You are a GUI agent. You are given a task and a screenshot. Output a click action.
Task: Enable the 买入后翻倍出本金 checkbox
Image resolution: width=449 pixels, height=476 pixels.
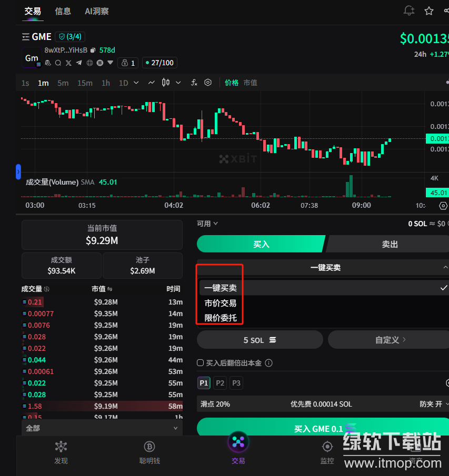click(x=200, y=363)
